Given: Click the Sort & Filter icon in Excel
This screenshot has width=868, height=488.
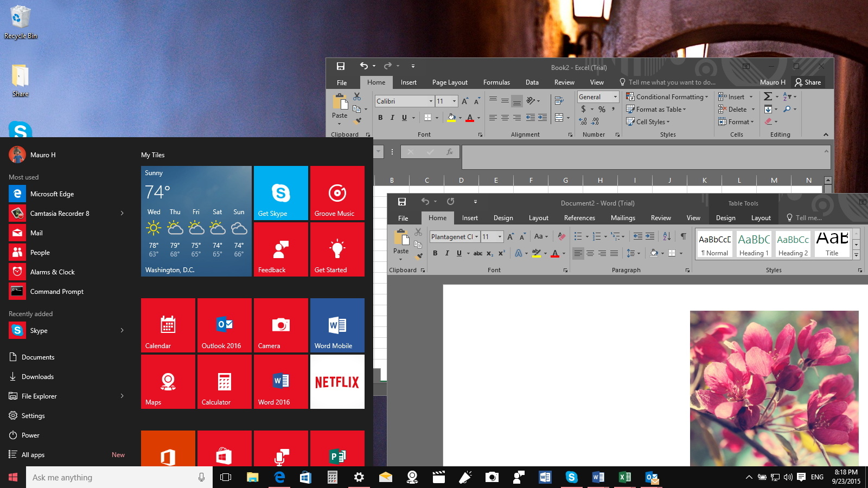Looking at the screenshot, I should tap(787, 97).
